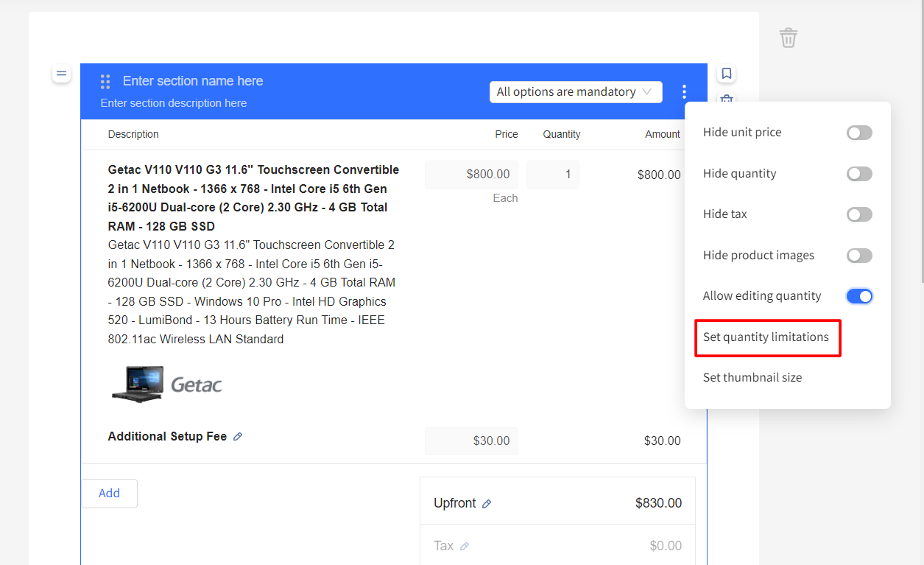Click the bold Getac V110 product title
Image resolution: width=924 pixels, height=565 pixels.
point(253,197)
